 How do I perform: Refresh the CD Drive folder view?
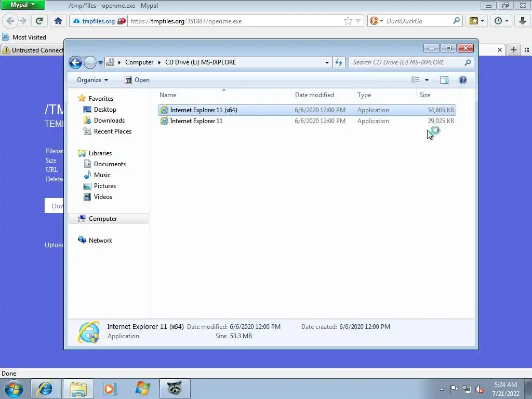[x=339, y=62]
